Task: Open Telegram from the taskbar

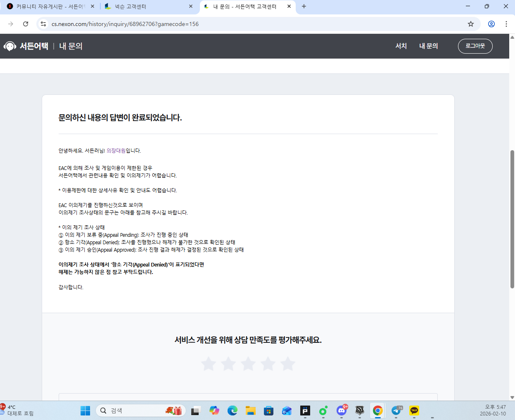Action: click(396, 411)
